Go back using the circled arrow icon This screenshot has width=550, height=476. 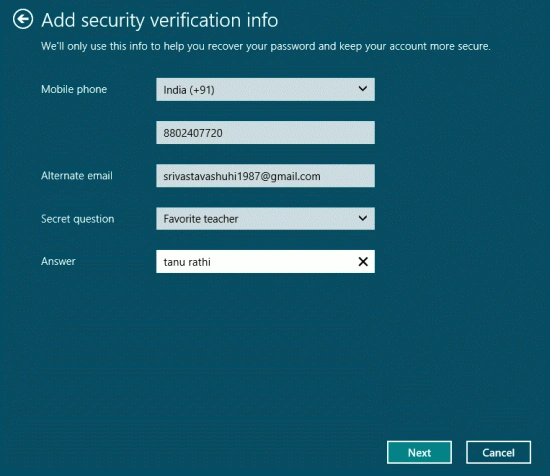pyautogui.click(x=23, y=19)
